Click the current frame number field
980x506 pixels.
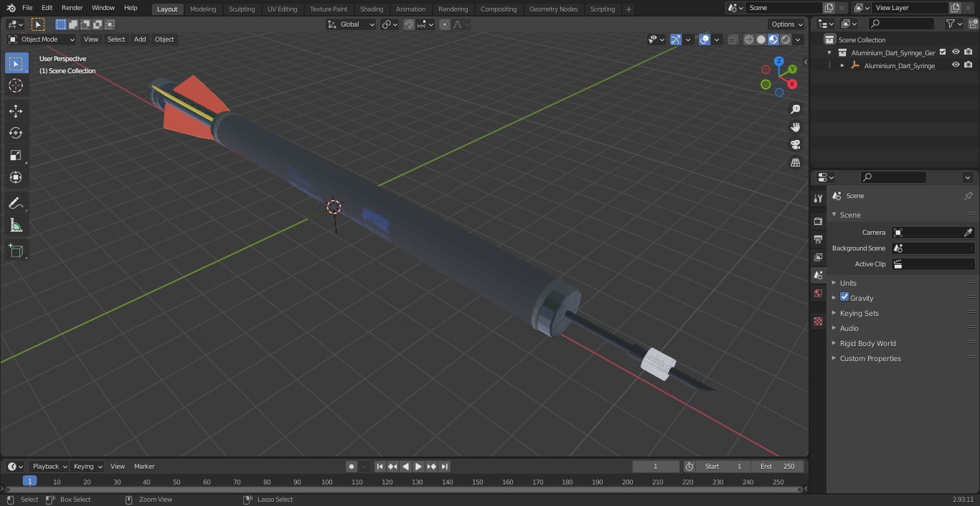655,467
